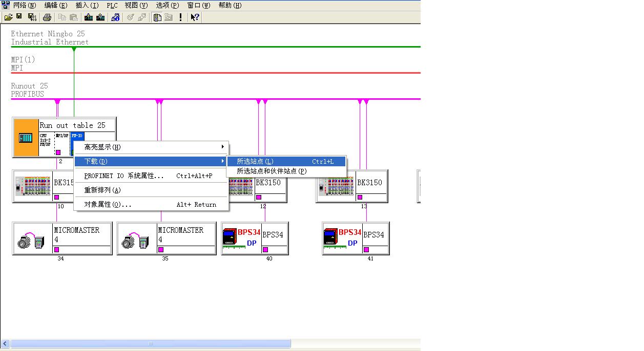Click the BPS34 DP icon at address 40
The width and height of the screenshot is (644, 351).
[242, 238]
